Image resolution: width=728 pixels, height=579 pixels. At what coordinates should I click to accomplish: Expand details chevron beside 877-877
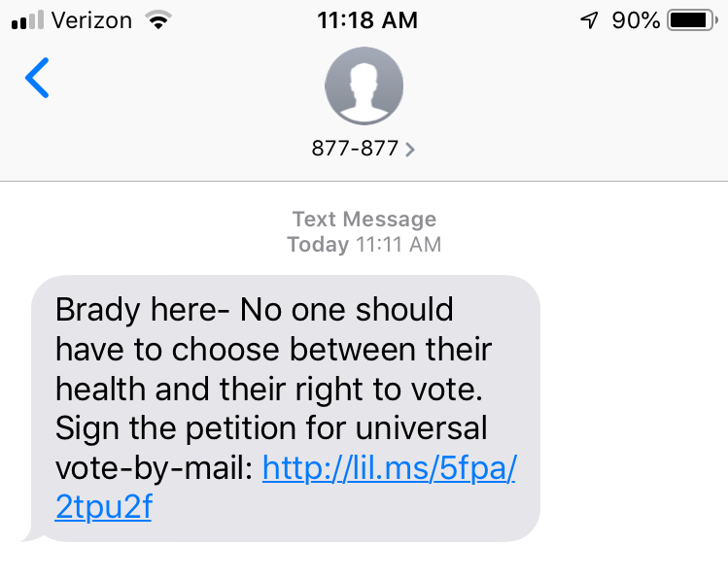coord(410,150)
